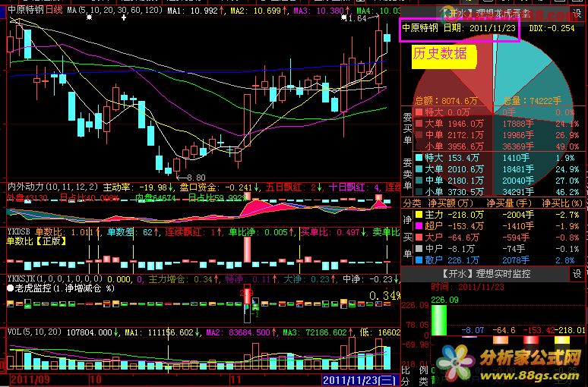
Task: Click 单比净: 0.005 reading
Action: tap(261, 232)
